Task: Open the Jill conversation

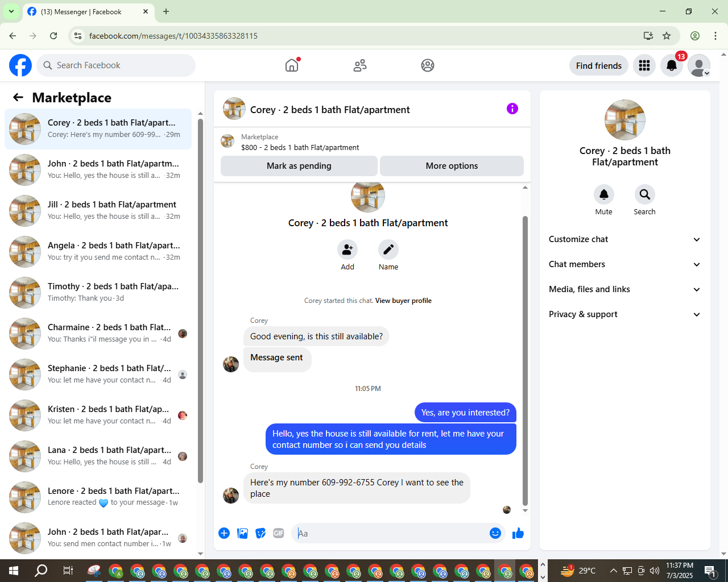Action: point(98,211)
